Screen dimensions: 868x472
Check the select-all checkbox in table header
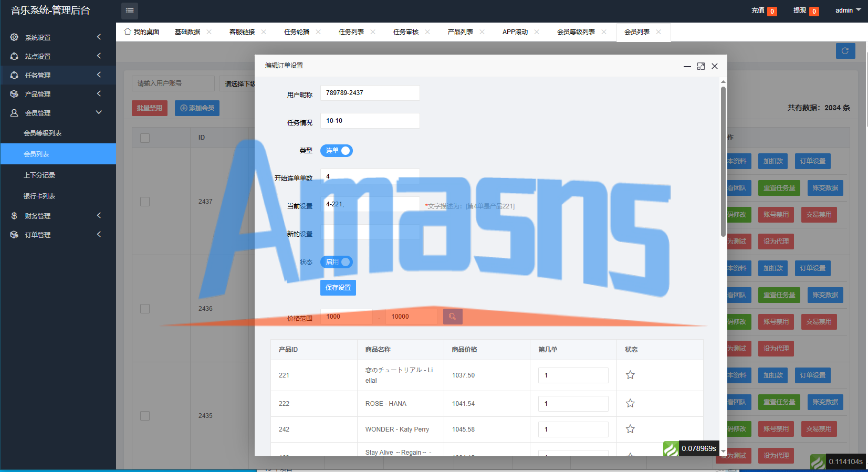(x=145, y=138)
